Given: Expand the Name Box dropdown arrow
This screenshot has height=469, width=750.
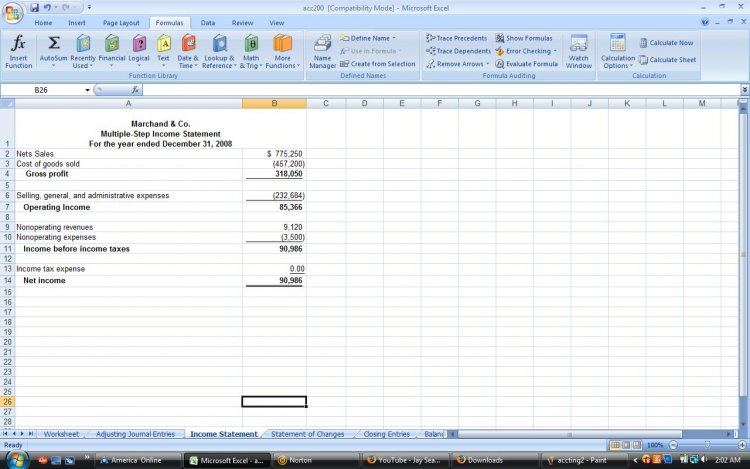Looking at the screenshot, I should tap(88, 90).
